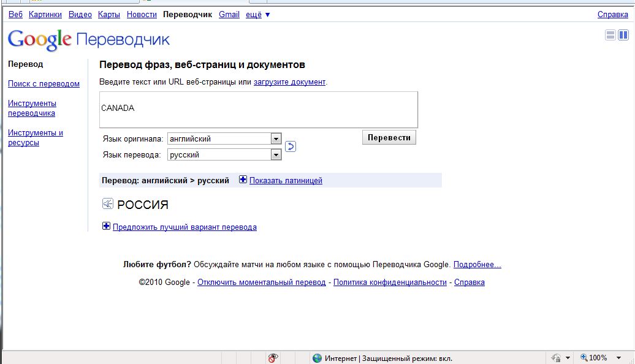This screenshot has height=364, width=635.
Task: Switch to side-by-side column layout view
Action: 623,35
